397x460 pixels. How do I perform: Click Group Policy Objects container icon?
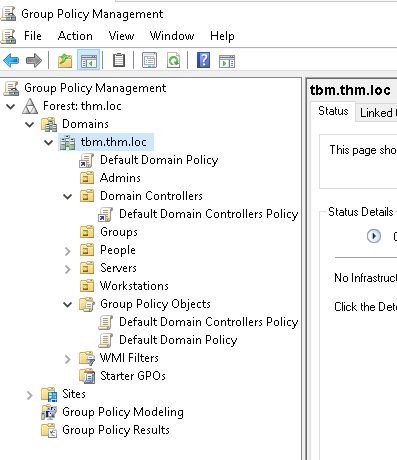pyautogui.click(x=87, y=304)
